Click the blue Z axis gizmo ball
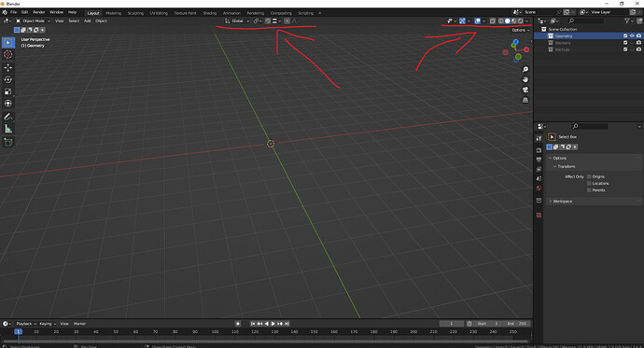The width and height of the screenshot is (644, 348). [516, 42]
